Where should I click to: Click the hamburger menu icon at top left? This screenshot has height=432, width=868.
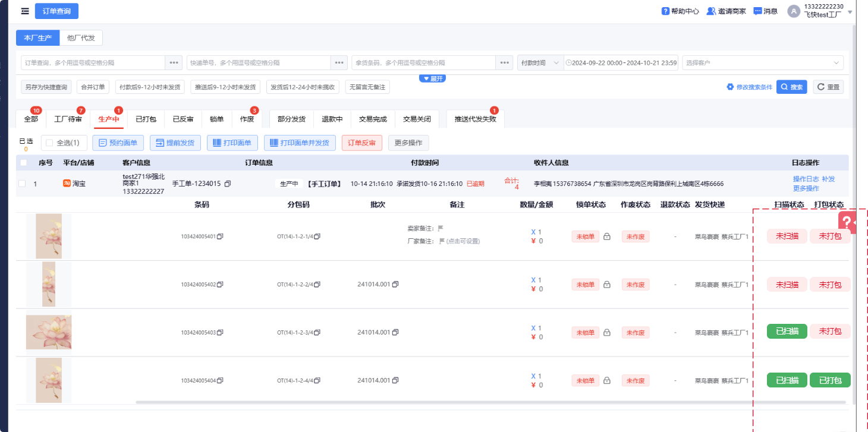point(24,11)
